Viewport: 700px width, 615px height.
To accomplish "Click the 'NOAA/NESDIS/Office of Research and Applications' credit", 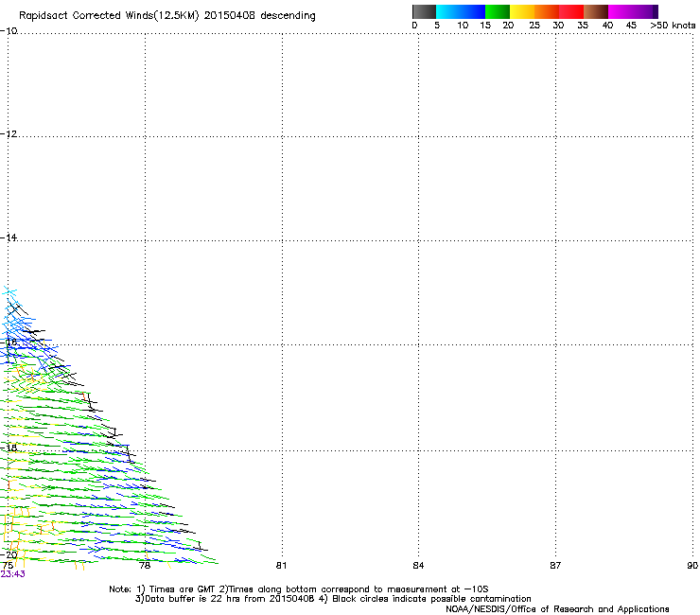I will (x=557, y=609).
